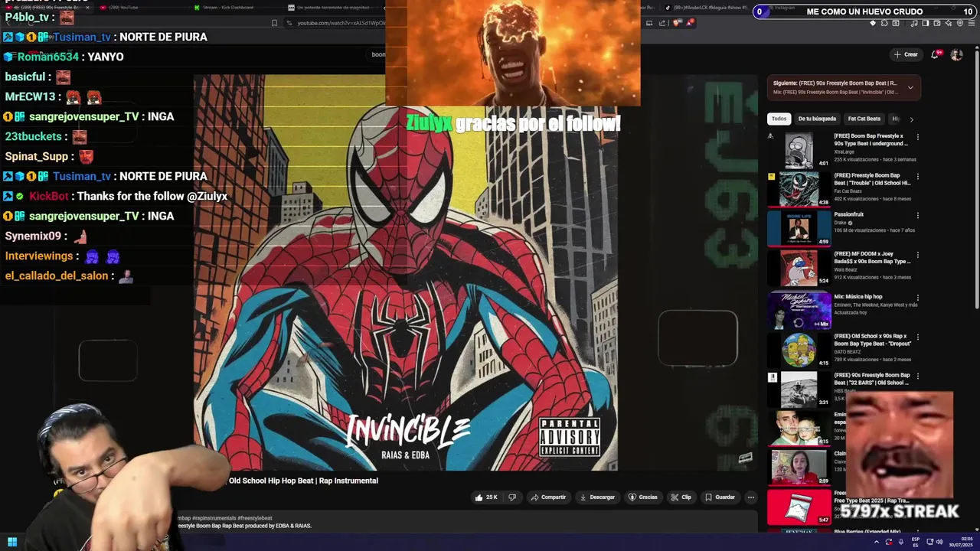This screenshot has width=980, height=551.
Task: Click title Passionfruit in suggestions
Action: tap(849, 214)
